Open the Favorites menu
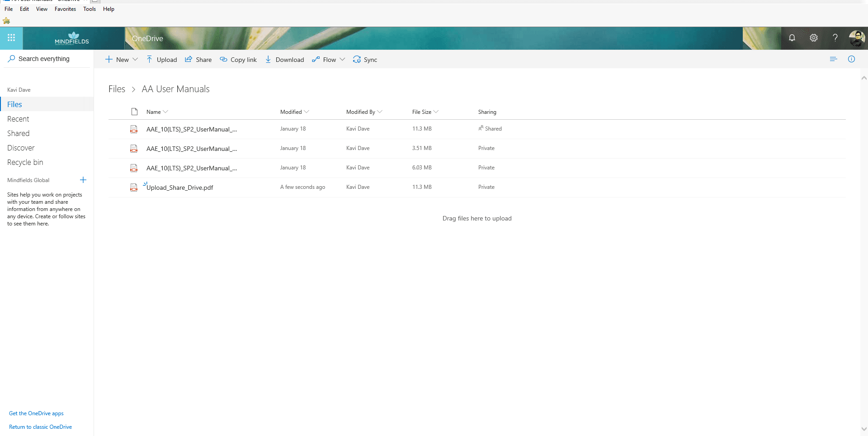The height and width of the screenshot is (436, 868). pyautogui.click(x=65, y=9)
